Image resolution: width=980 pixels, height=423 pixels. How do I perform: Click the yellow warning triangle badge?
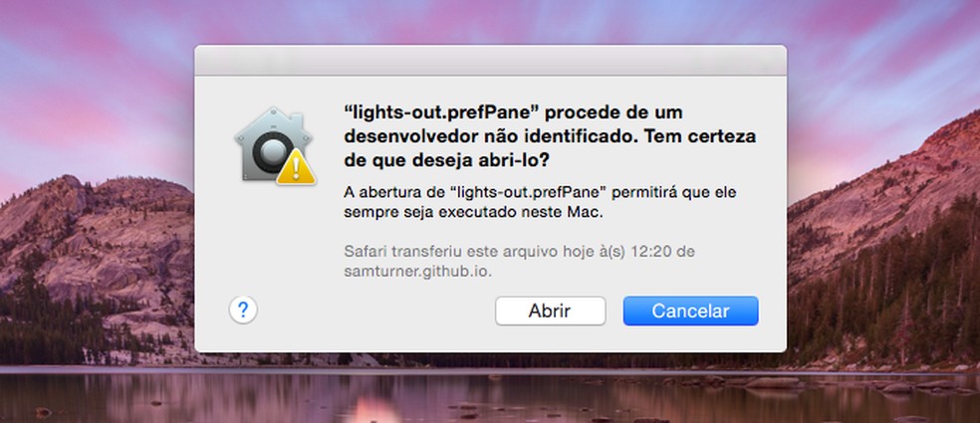coord(296,168)
